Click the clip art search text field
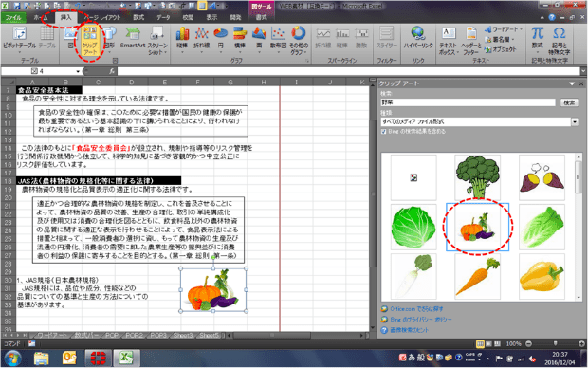 point(468,102)
